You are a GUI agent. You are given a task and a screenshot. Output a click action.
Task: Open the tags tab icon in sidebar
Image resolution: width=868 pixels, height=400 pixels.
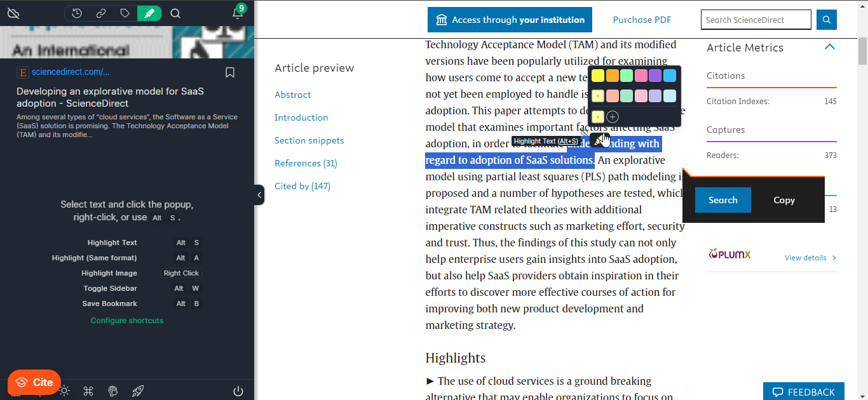click(x=125, y=13)
